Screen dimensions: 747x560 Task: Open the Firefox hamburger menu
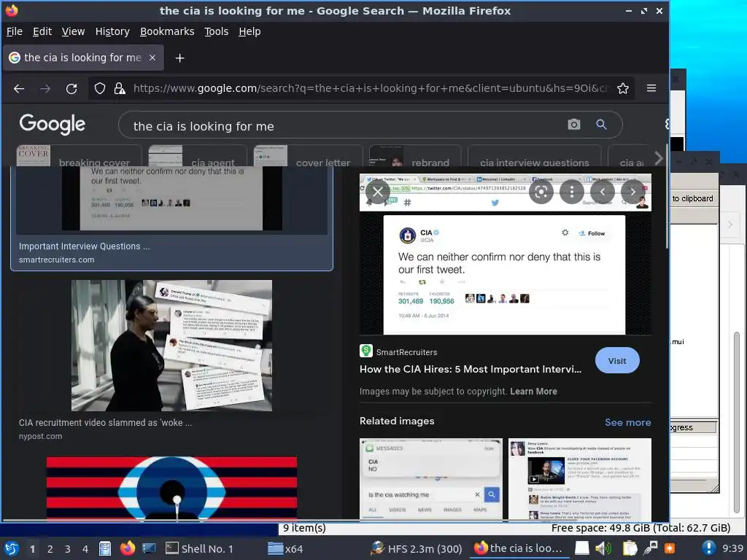click(651, 88)
